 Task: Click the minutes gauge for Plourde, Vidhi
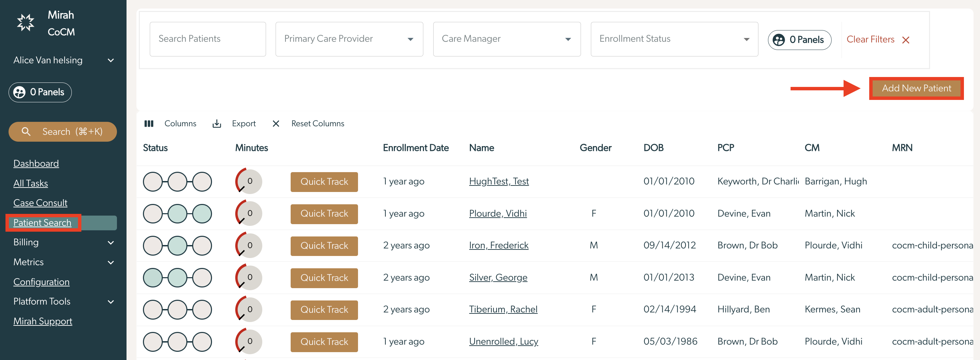coord(249,213)
